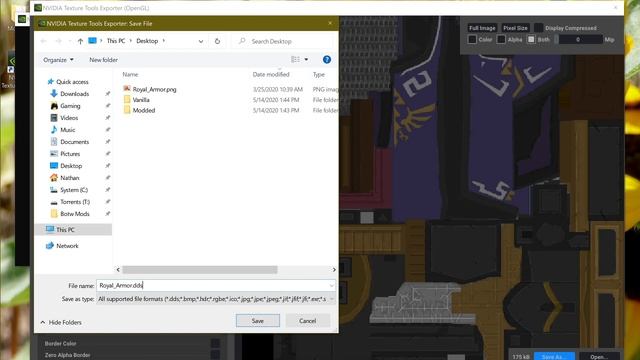
Task: Open Videos in the sidebar
Action: pyautogui.click(x=69, y=118)
